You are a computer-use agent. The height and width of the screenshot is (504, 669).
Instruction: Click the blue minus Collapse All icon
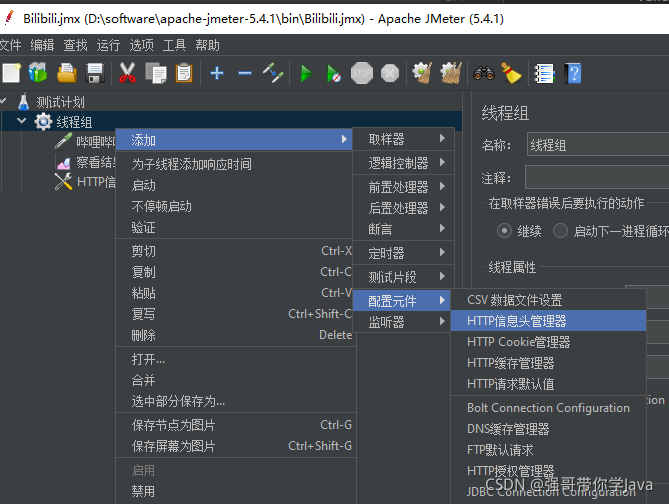point(244,73)
